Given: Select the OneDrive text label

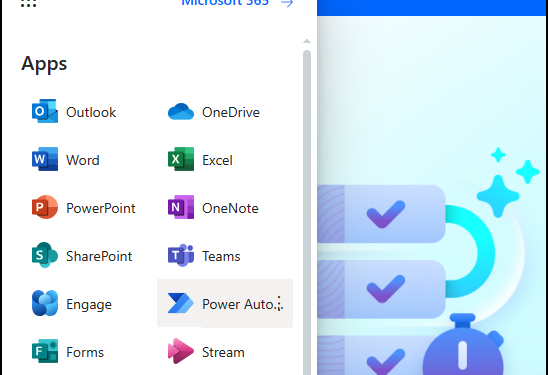Looking at the screenshot, I should pos(231,112).
